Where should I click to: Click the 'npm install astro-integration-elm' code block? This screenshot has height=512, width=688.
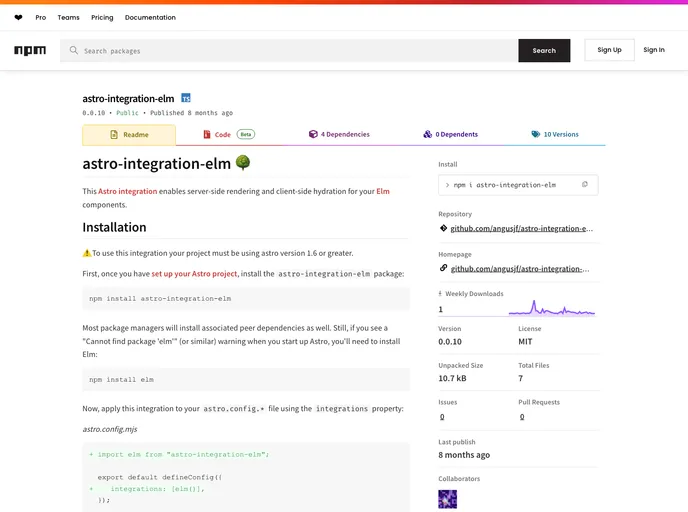click(246, 299)
